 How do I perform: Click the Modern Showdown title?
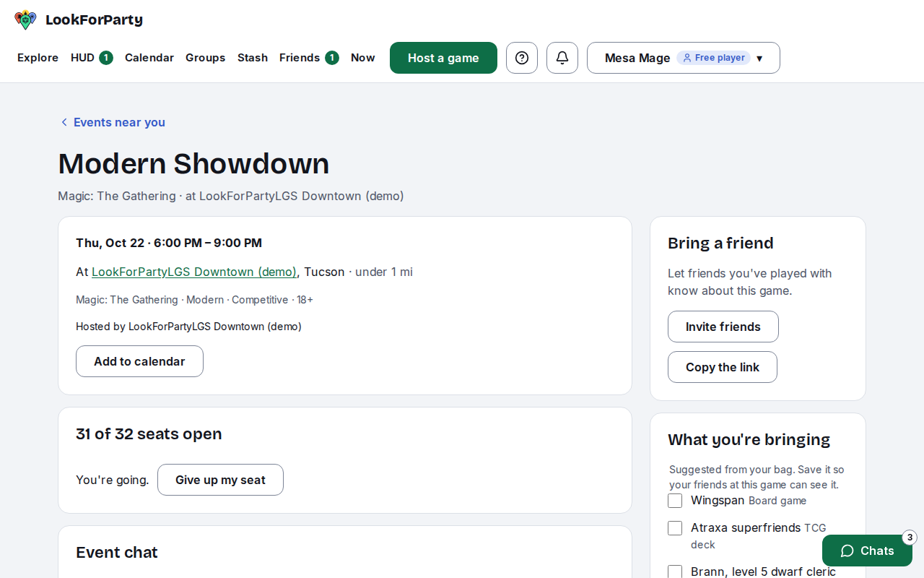click(193, 163)
